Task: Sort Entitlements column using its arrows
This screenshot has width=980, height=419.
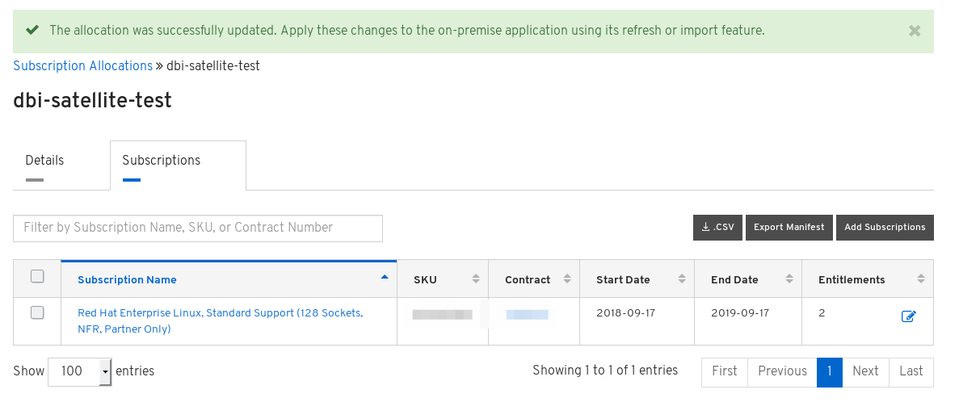Action: tap(921, 279)
